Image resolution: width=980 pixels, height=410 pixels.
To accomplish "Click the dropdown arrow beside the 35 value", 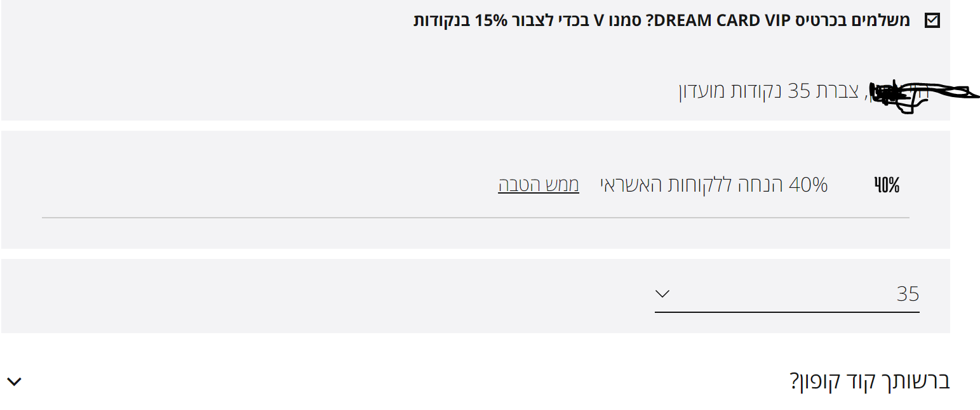I will pyautogui.click(x=661, y=294).
